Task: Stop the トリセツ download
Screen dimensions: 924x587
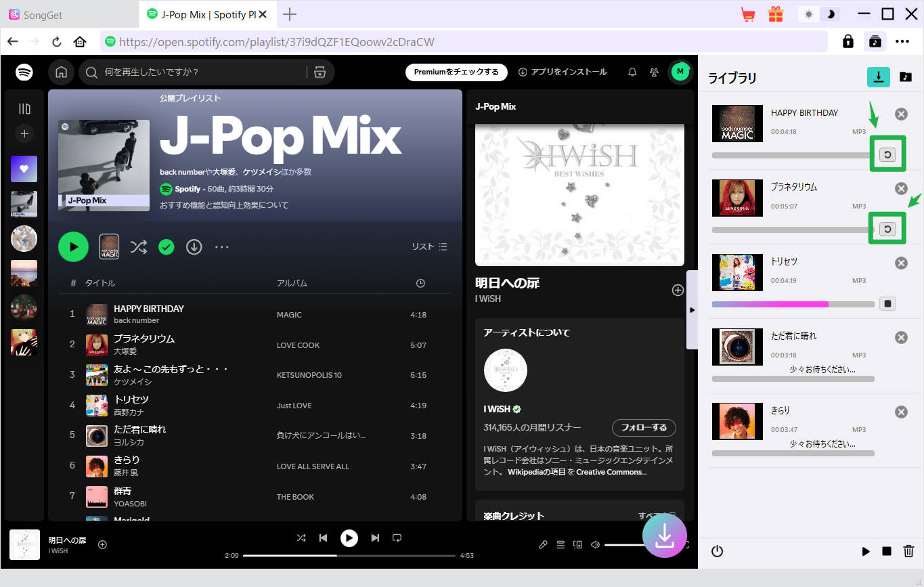Action: pyautogui.click(x=887, y=304)
